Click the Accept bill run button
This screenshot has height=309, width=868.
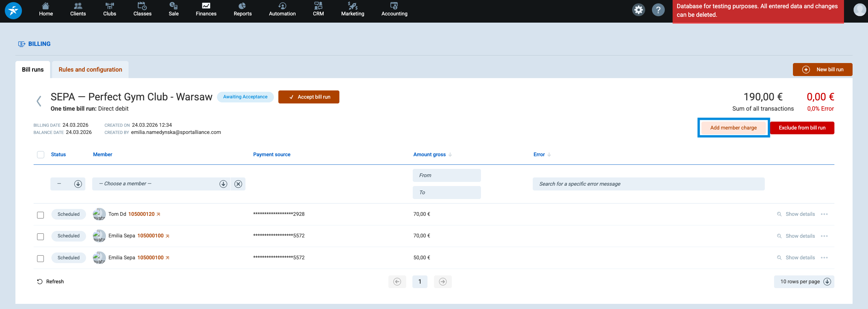tap(308, 97)
